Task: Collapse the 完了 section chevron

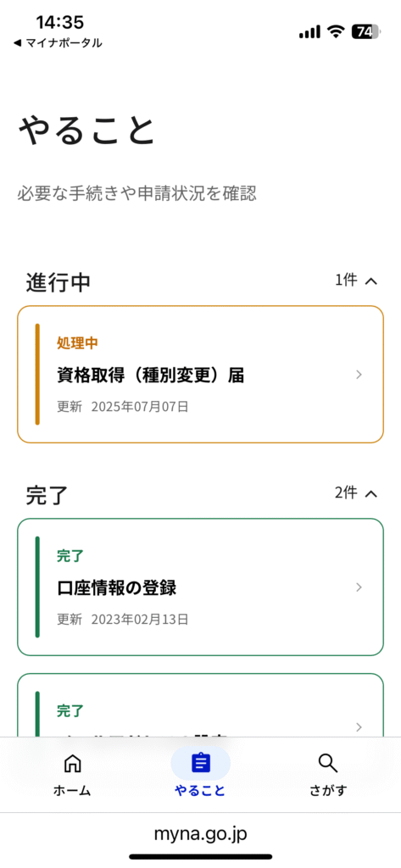Action: click(x=371, y=493)
